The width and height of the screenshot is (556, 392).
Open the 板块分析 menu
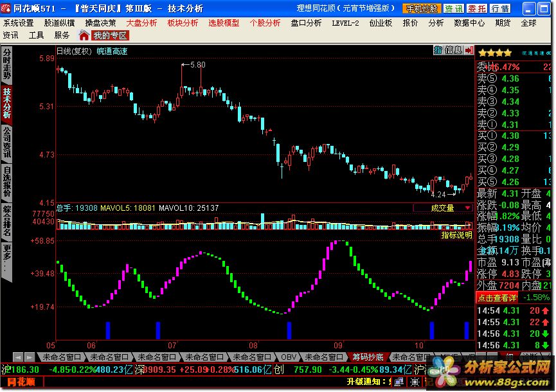point(183,23)
